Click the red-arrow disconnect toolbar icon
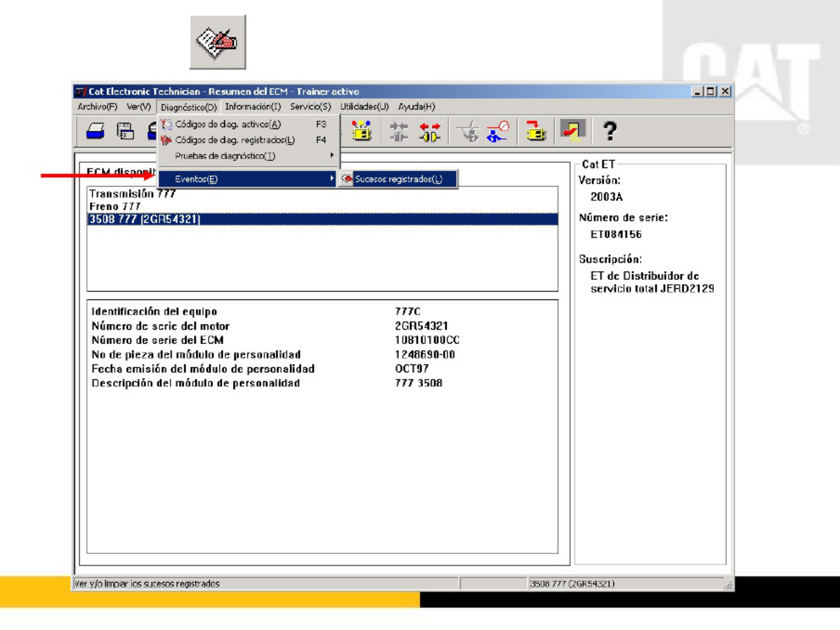840x630 pixels. [x=430, y=131]
